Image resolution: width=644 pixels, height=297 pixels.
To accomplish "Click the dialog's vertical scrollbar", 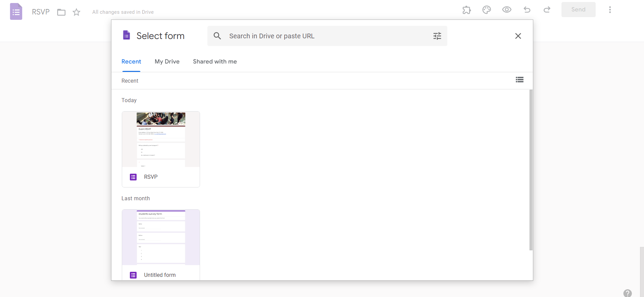I will click(531, 170).
